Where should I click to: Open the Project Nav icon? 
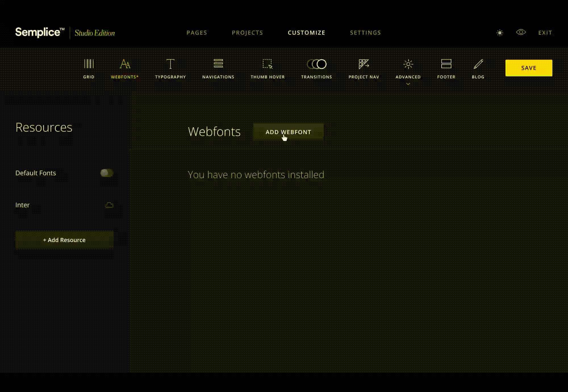[364, 64]
